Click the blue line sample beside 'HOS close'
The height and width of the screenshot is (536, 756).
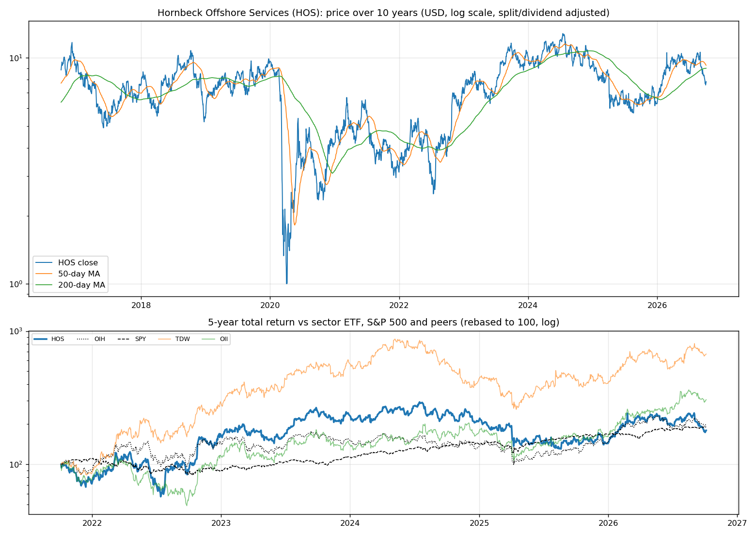point(45,263)
